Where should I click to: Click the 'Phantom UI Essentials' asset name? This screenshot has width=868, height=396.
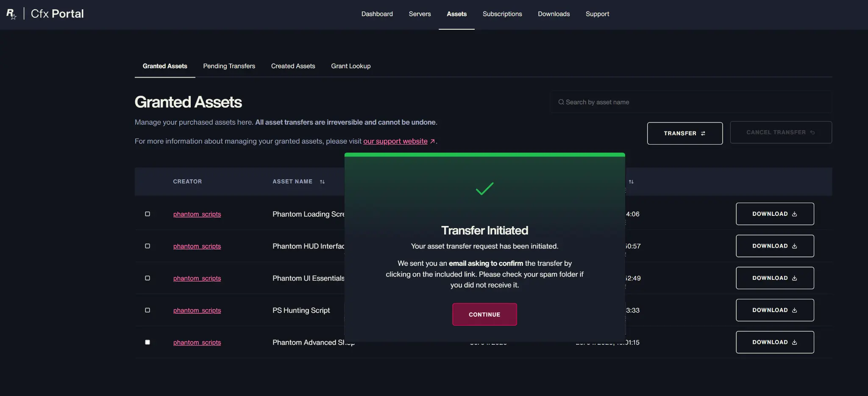(x=309, y=278)
